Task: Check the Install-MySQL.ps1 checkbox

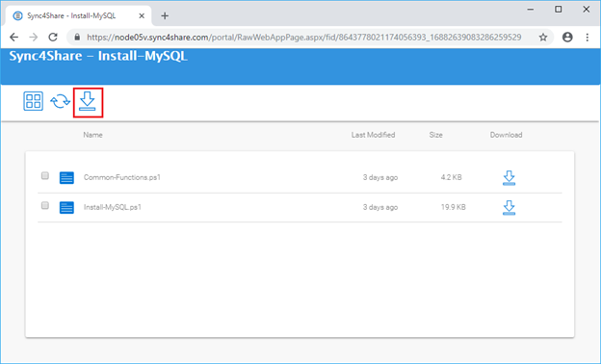Action: tap(45, 205)
